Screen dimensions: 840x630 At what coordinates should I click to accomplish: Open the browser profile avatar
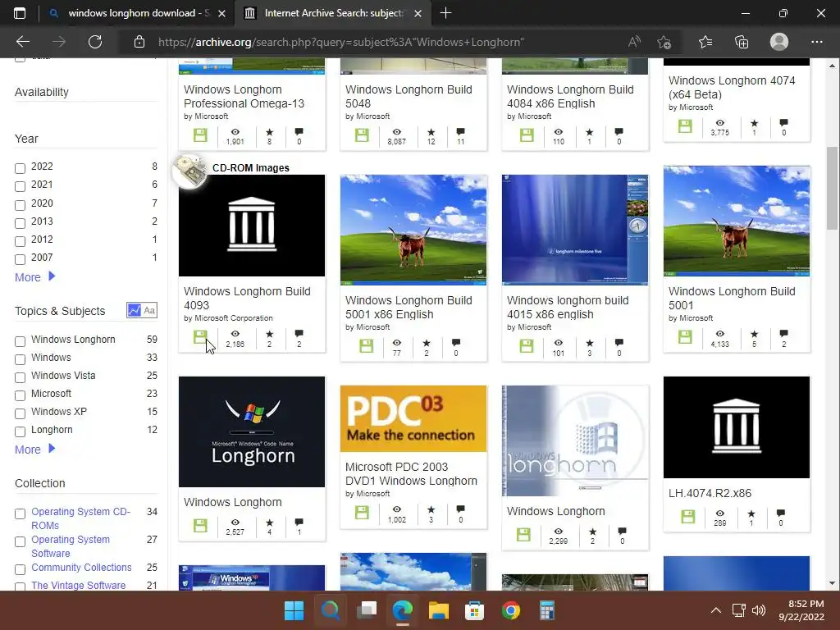779,42
